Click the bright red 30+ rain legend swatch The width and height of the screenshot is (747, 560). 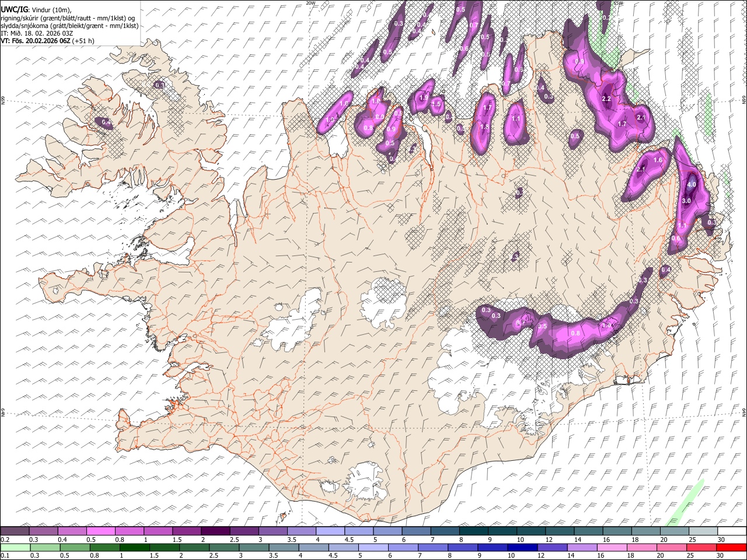click(732, 547)
